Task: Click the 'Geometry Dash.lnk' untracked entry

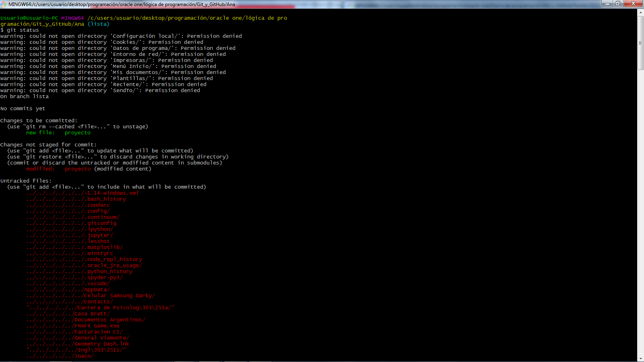Action: click(78, 344)
